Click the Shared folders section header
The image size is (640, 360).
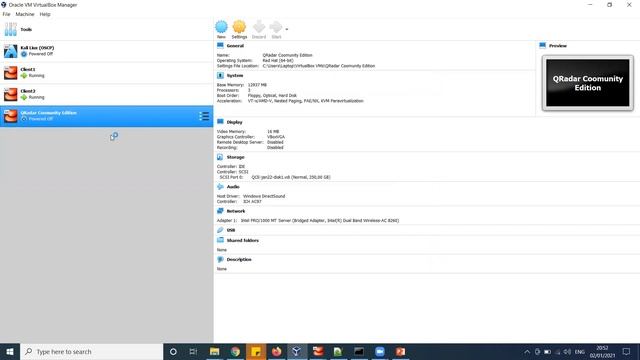point(242,240)
